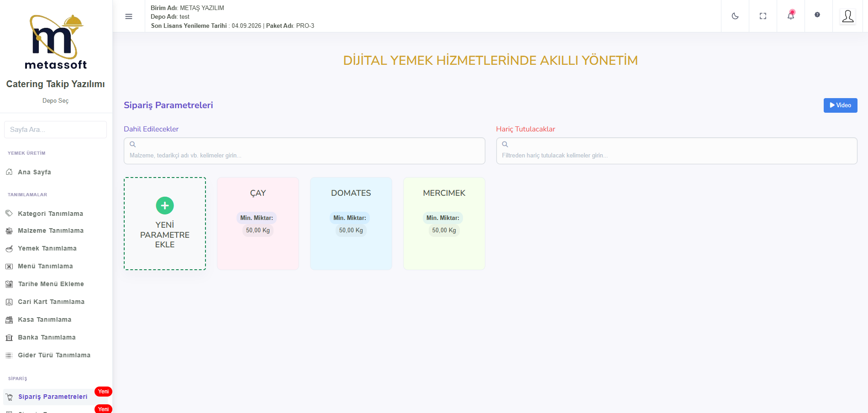The width and height of the screenshot is (868, 413).
Task: Open Malzeme Tanımlama menu item
Action: click(x=50, y=230)
